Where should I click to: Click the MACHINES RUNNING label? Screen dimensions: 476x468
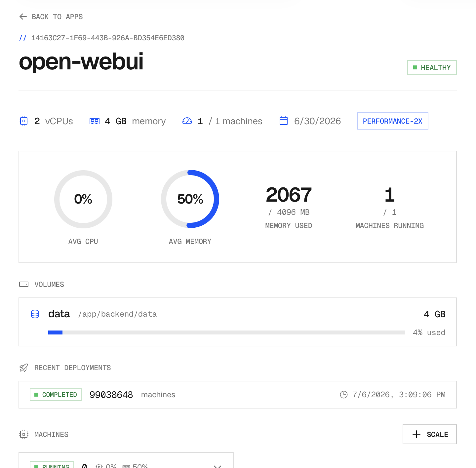tap(390, 226)
